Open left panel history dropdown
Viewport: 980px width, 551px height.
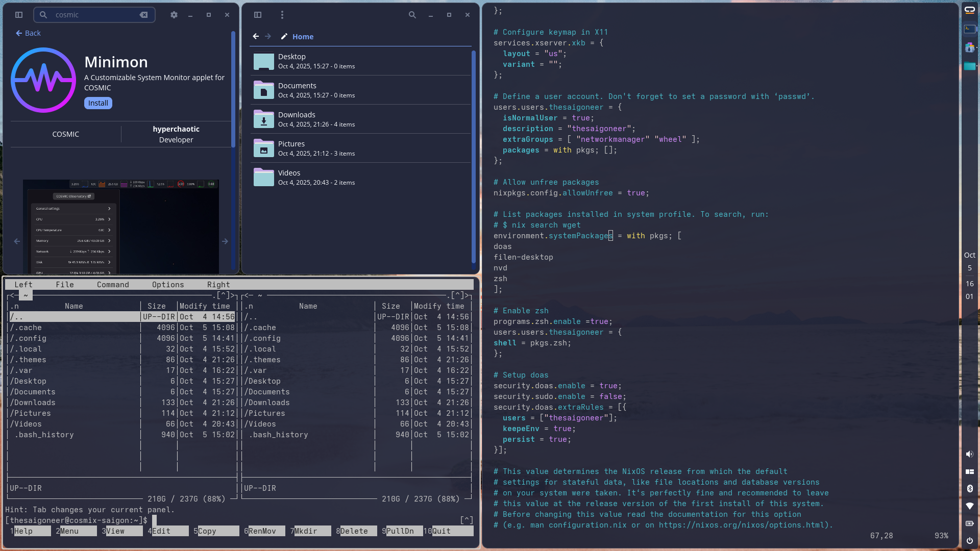tap(223, 295)
